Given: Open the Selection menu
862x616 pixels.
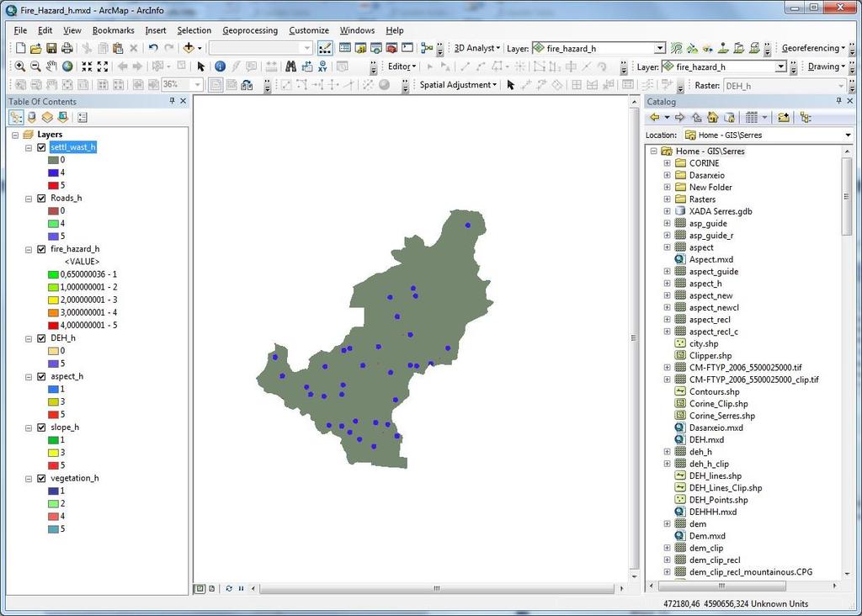Looking at the screenshot, I should [194, 30].
